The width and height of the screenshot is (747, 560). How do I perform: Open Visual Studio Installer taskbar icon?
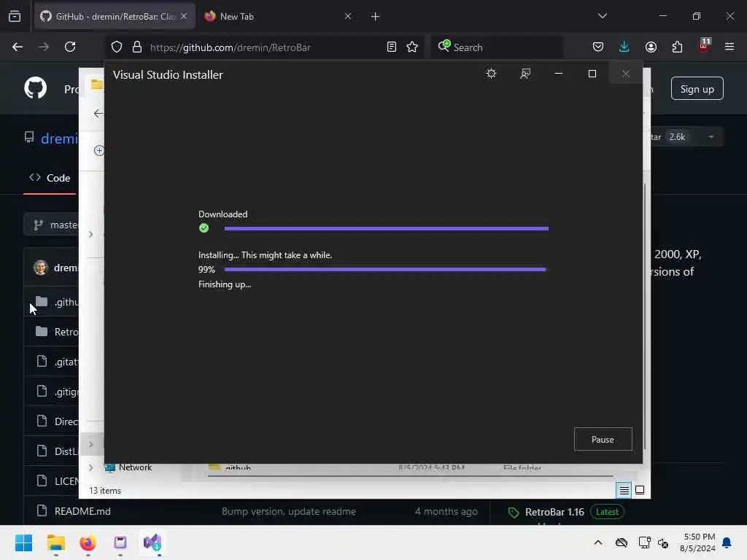(x=152, y=542)
